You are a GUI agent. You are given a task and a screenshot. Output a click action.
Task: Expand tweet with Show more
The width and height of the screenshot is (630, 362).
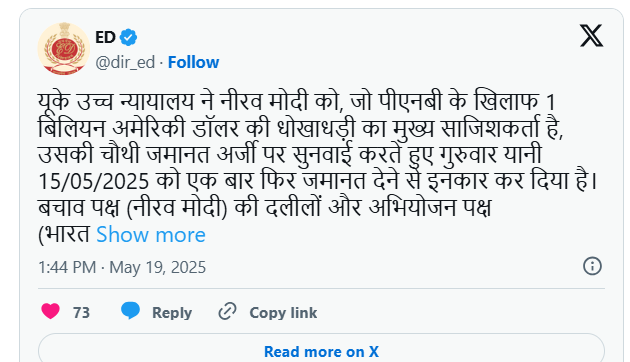(x=151, y=234)
